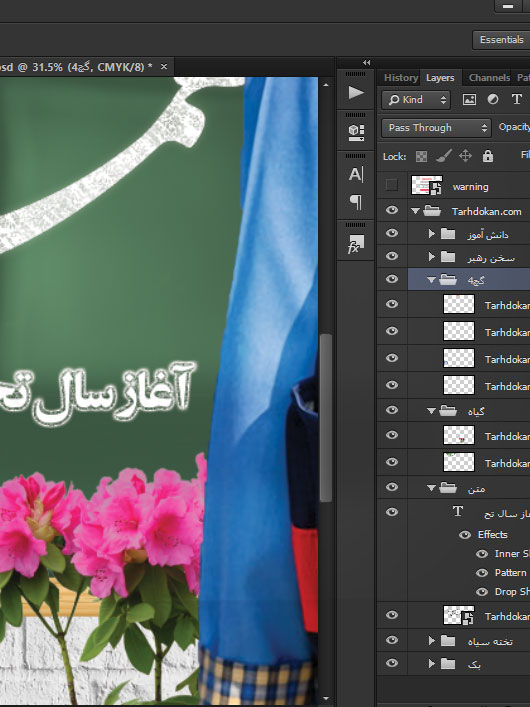Screen dimensions: 530x707
Task: Collapse the 4گچ group
Action: tap(431, 280)
